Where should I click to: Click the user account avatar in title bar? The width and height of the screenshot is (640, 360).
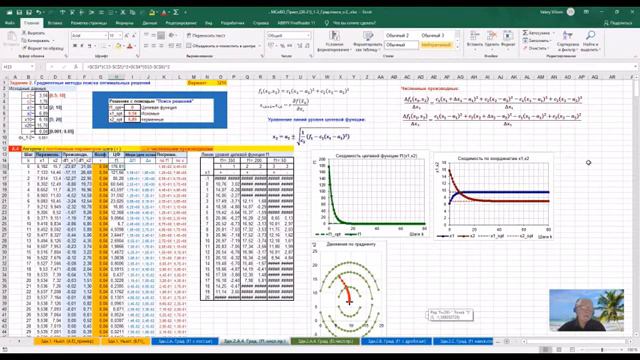coord(571,12)
